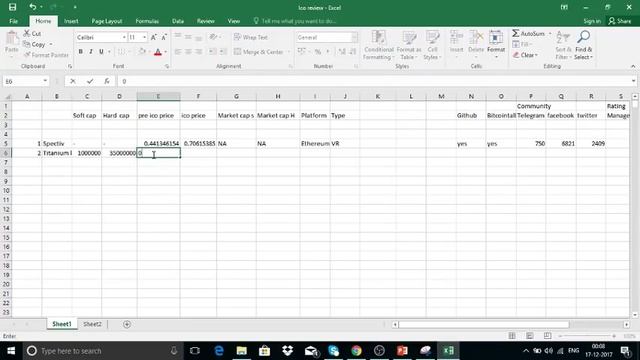The height and width of the screenshot is (360, 640).
Task: Open the font size dropdown
Action: point(144,37)
